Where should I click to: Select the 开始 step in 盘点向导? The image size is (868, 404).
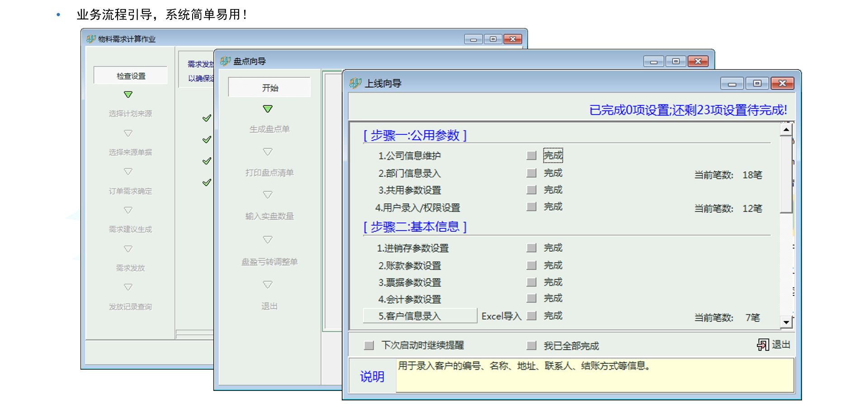(269, 88)
